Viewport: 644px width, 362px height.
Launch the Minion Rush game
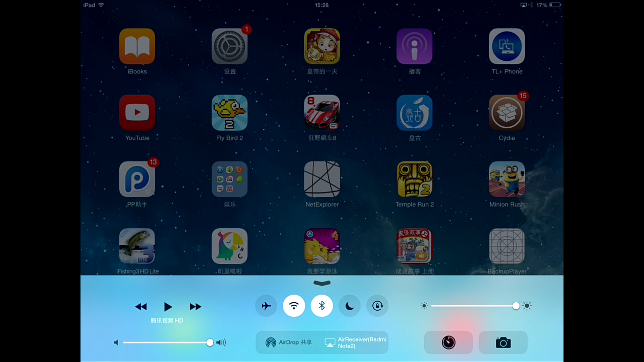(x=506, y=180)
